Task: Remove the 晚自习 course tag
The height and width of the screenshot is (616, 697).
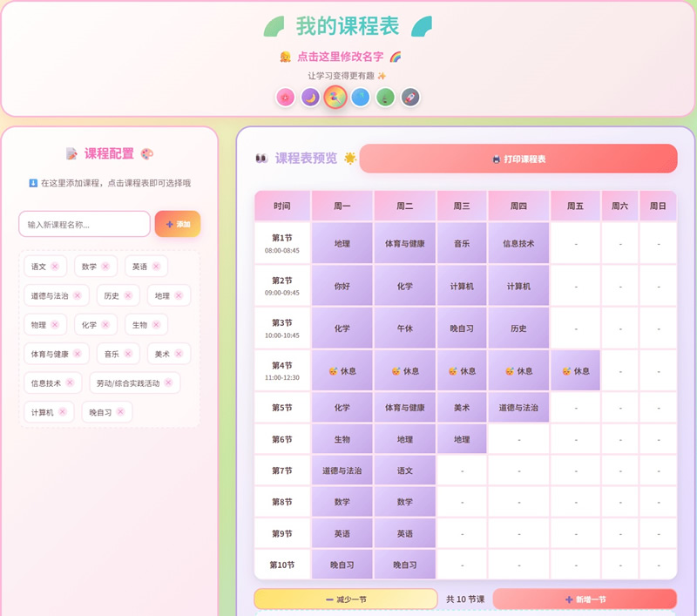Action: point(120,412)
